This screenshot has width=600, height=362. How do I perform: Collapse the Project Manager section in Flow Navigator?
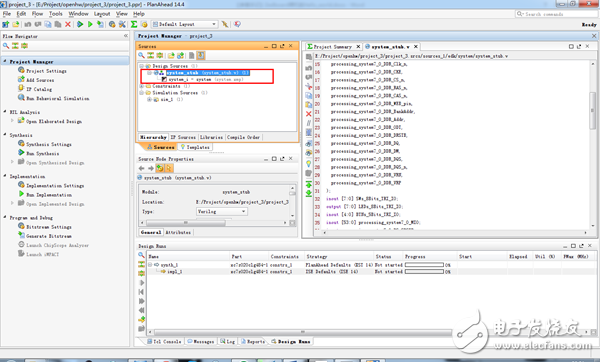5,61
